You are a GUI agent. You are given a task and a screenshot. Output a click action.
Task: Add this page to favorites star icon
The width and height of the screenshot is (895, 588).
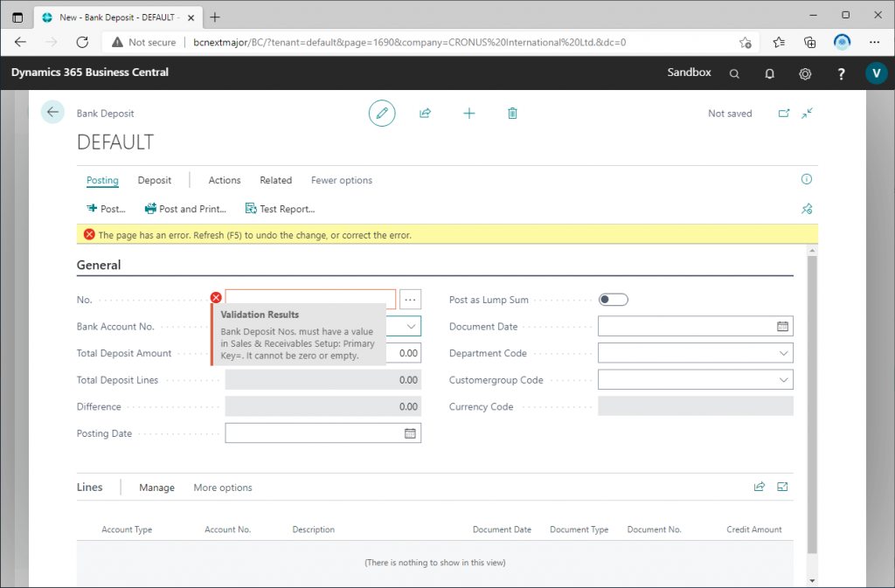[745, 42]
